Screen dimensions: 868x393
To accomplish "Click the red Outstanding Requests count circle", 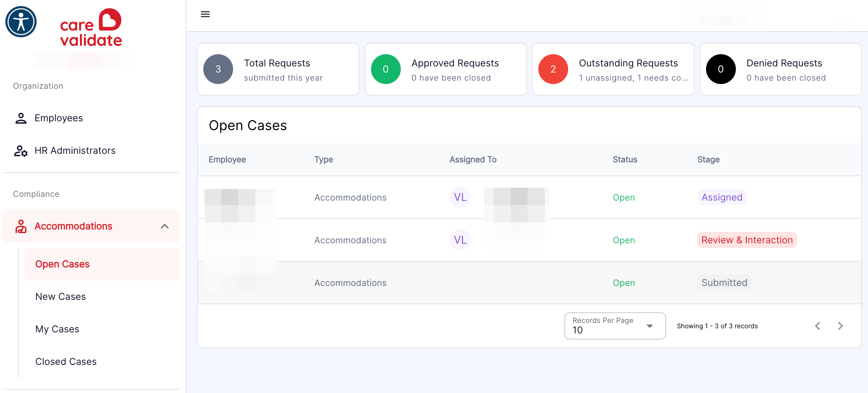I will click(553, 69).
